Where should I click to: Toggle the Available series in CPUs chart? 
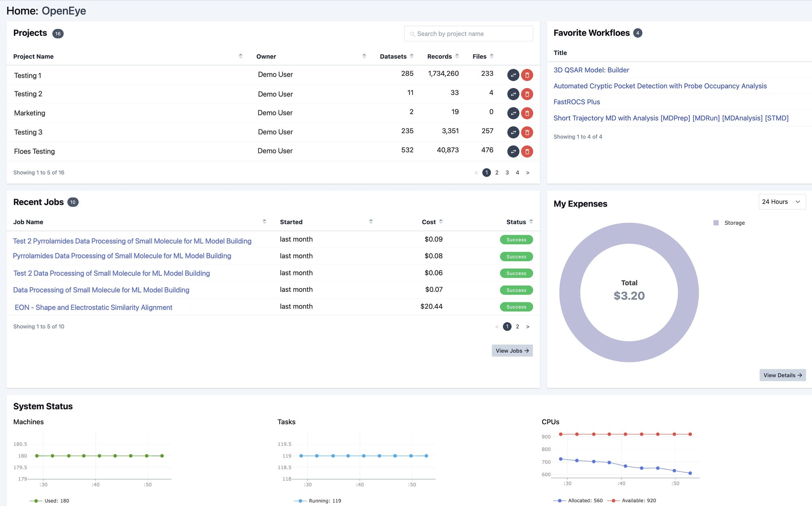click(x=631, y=501)
